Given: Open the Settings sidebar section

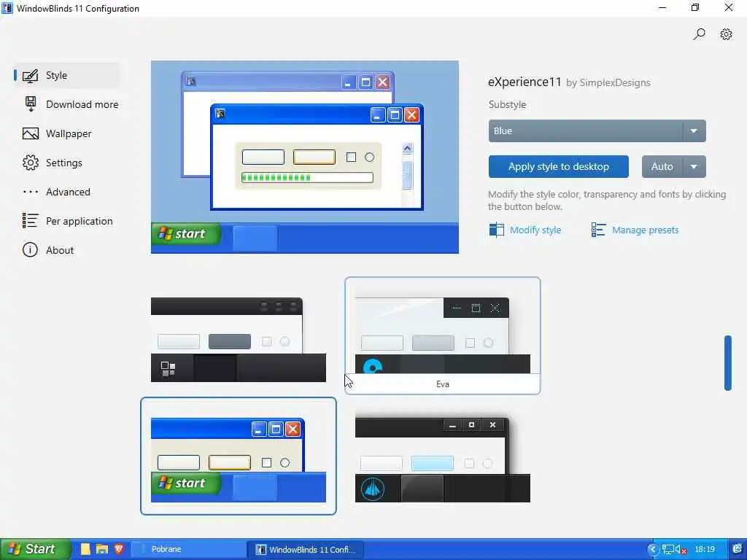Looking at the screenshot, I should [x=53, y=163].
